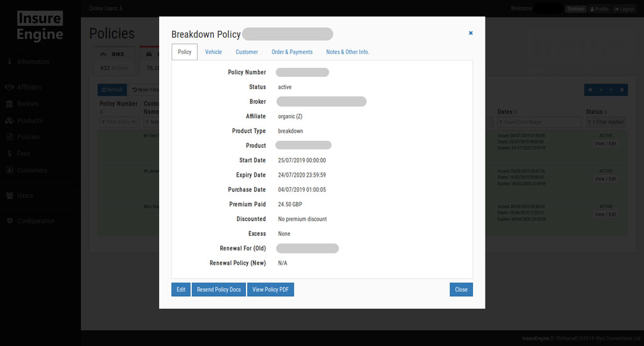
Task: Open the Fees section
Action: click(x=23, y=153)
